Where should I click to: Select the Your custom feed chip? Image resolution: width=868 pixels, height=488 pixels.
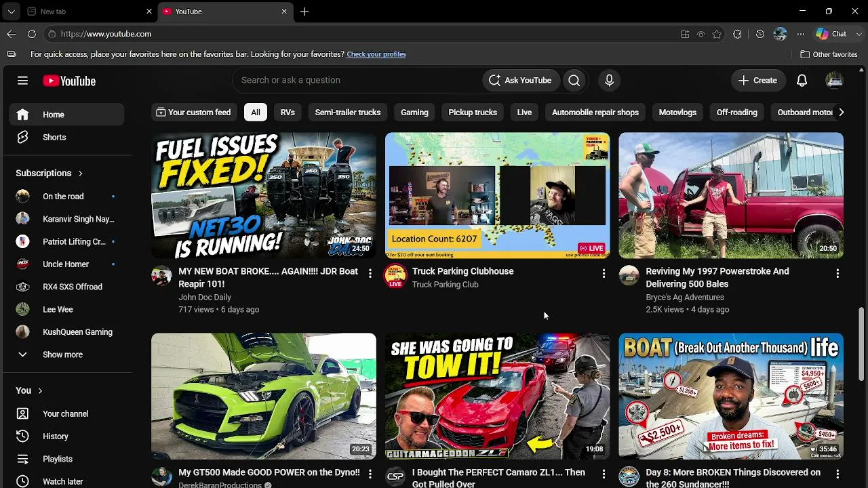click(193, 113)
